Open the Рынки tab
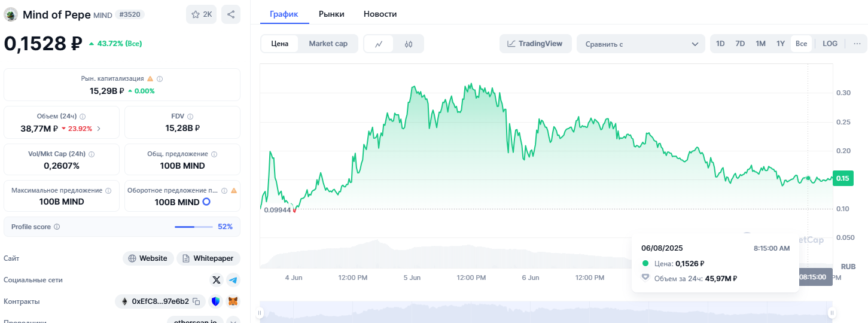 [331, 14]
